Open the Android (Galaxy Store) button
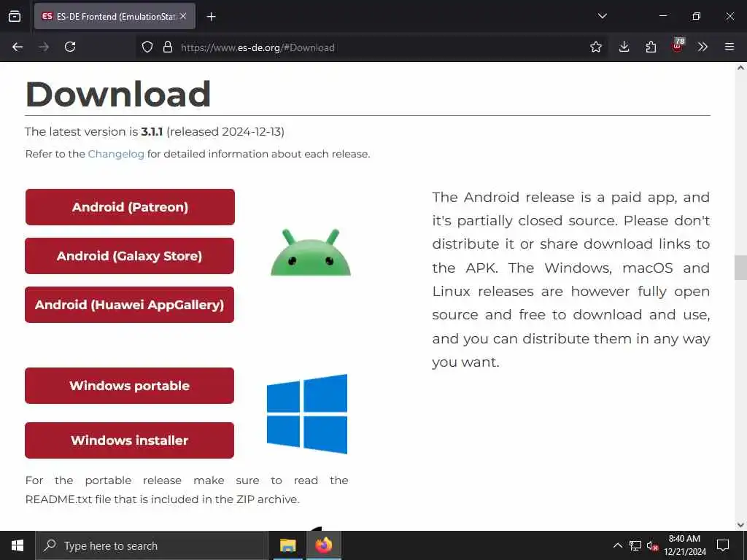The width and height of the screenshot is (747, 560). [130, 256]
